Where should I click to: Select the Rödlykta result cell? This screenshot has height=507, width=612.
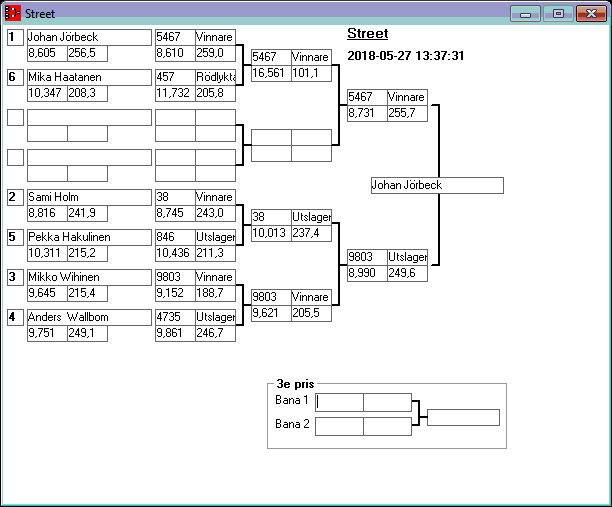(215, 77)
